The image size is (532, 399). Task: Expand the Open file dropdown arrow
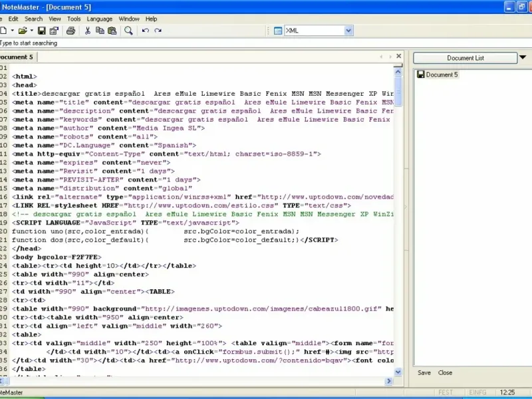(x=31, y=31)
